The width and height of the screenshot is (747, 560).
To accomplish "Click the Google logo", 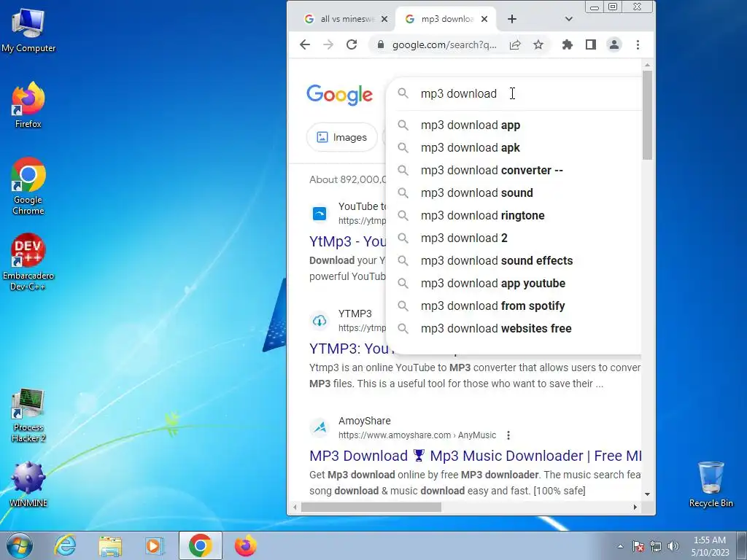I will (340, 95).
